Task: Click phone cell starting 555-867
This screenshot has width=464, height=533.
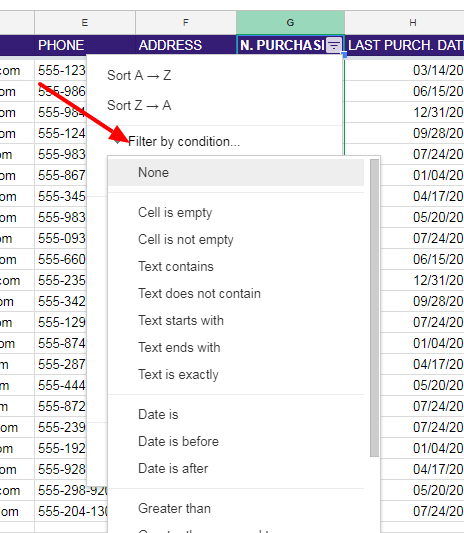Action: (61, 175)
